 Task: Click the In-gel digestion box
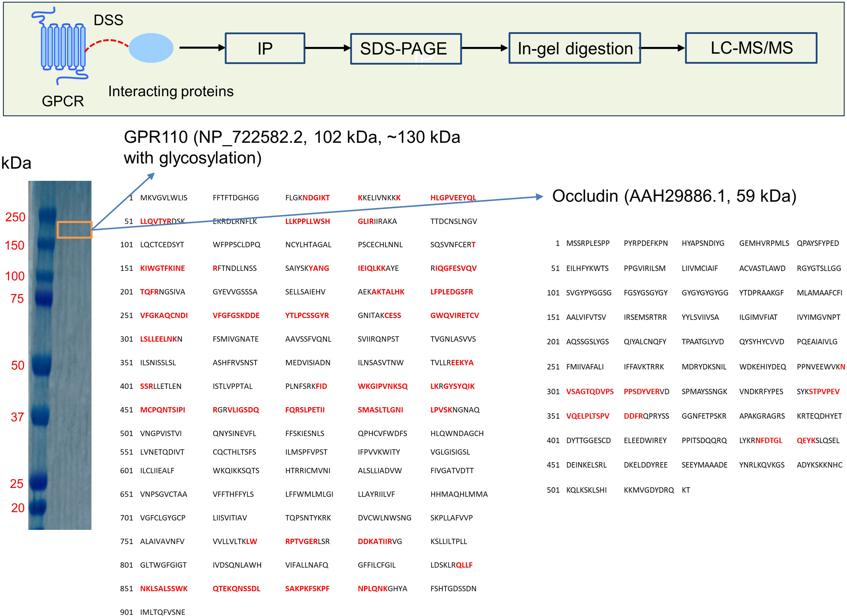point(574,49)
